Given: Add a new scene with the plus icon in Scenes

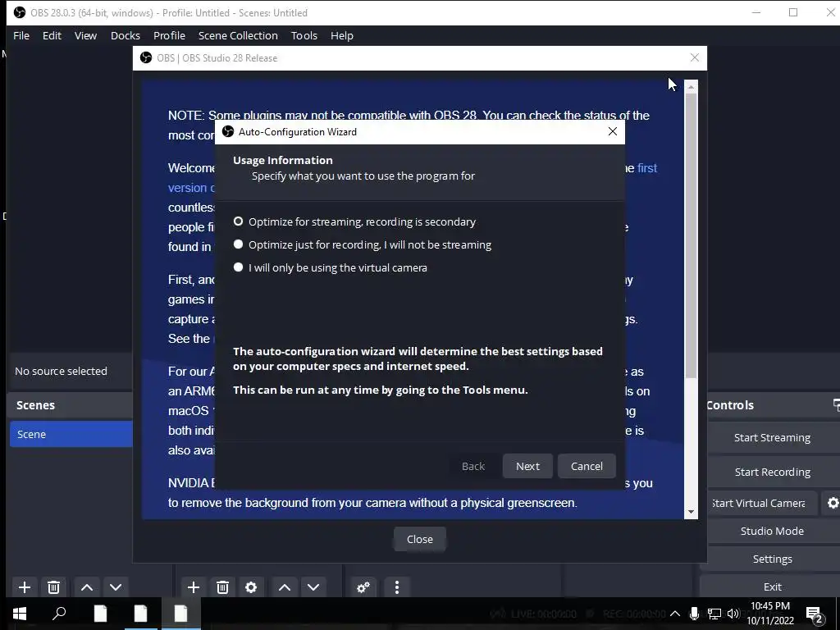Looking at the screenshot, I should coord(24,587).
